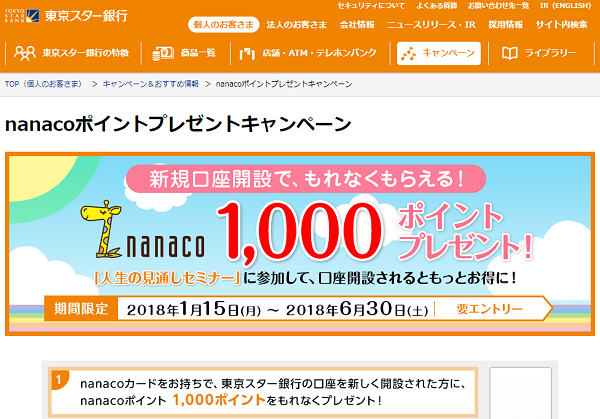Go to キャンペーン&おすすめ情報 breadcrumb
Screen dimensions: 600x419
pyautogui.click(x=150, y=84)
